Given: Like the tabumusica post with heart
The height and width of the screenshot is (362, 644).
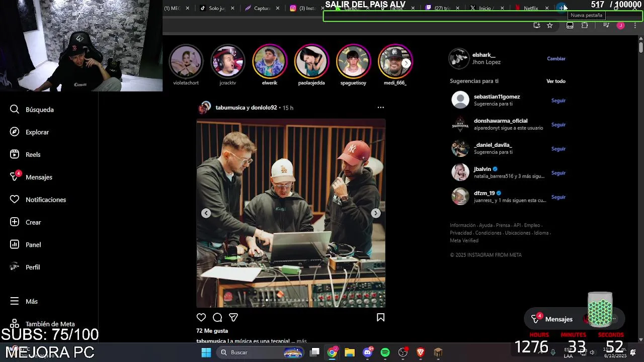Looking at the screenshot, I should tap(201, 317).
